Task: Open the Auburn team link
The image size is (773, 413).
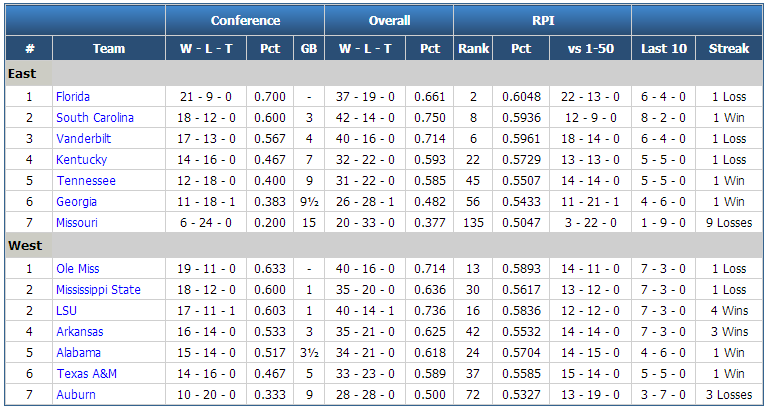Action: (76, 395)
